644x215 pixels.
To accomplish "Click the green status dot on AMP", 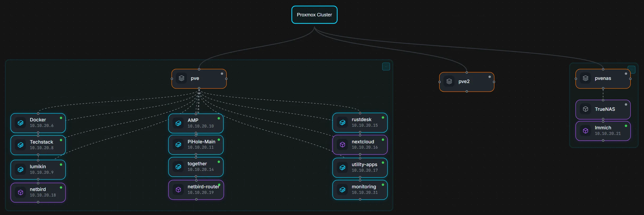I will pyautogui.click(x=219, y=118).
